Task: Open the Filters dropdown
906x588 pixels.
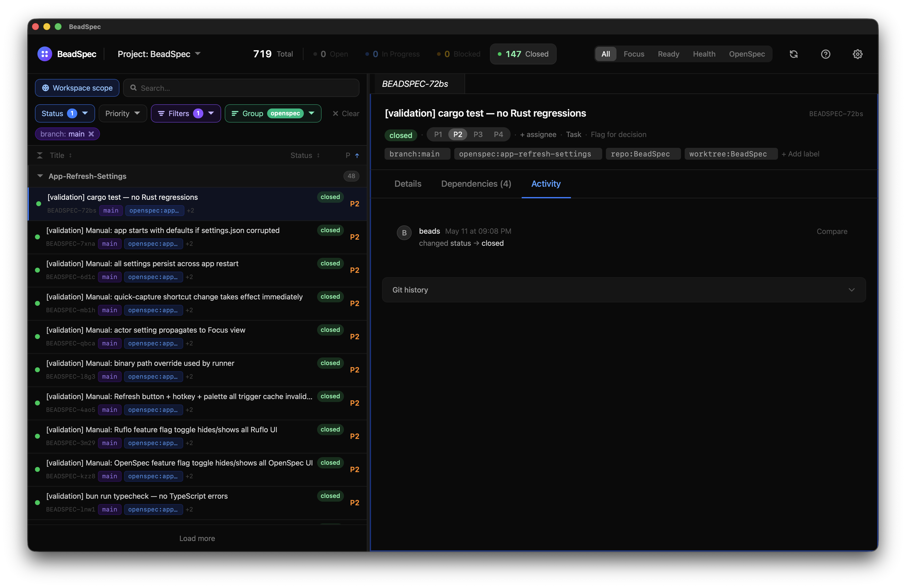Action: point(186,113)
